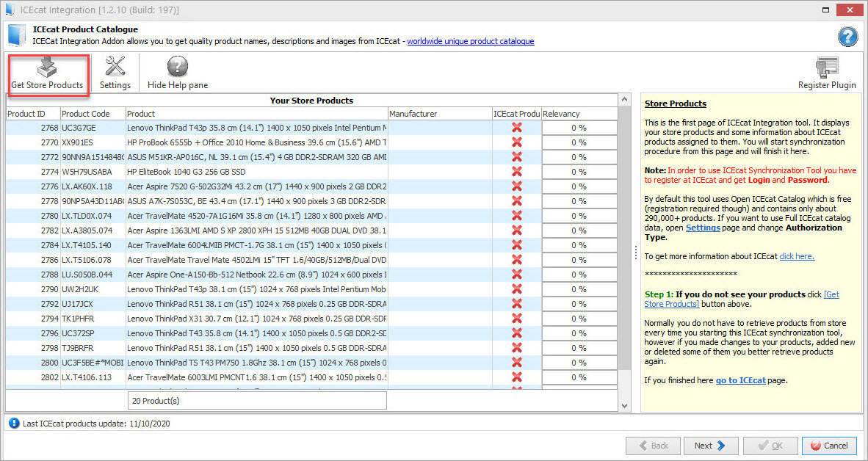
Task: Click the Last ICEcat products update status text
Action: [96, 424]
